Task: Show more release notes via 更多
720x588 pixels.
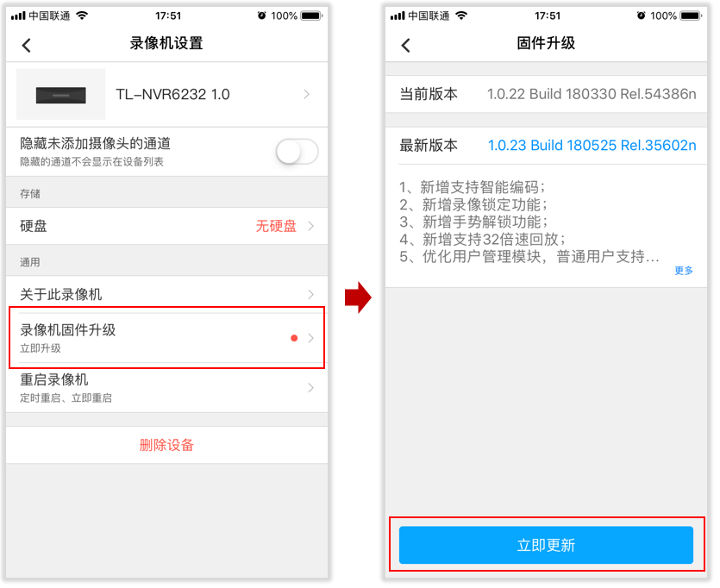Action: pyautogui.click(x=684, y=271)
